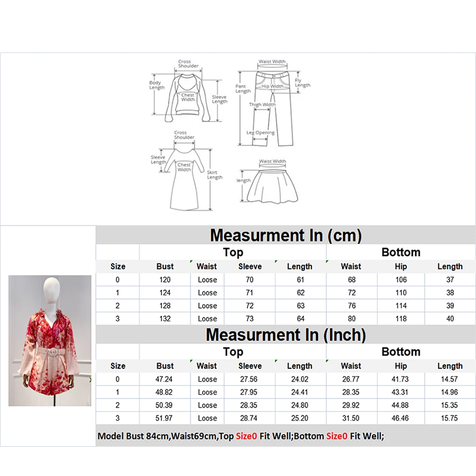This screenshot has width=476, height=476.
Task: Click 'Hip Width' label on pants diagram
Action: [273, 86]
